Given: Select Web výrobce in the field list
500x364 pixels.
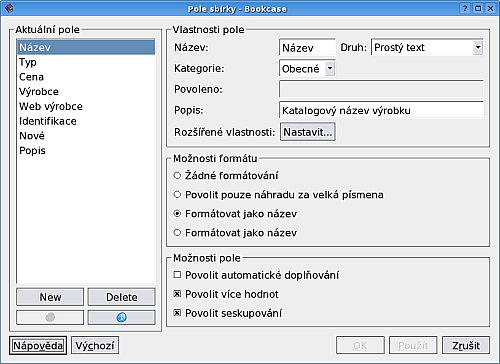Looking at the screenshot, I should point(86,106).
